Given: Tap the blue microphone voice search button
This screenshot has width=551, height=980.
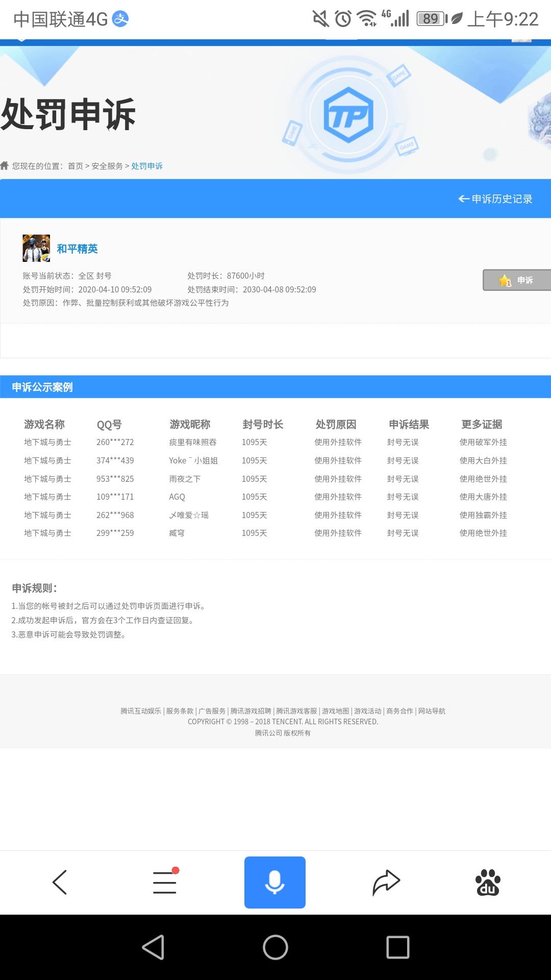Looking at the screenshot, I should coord(275,883).
